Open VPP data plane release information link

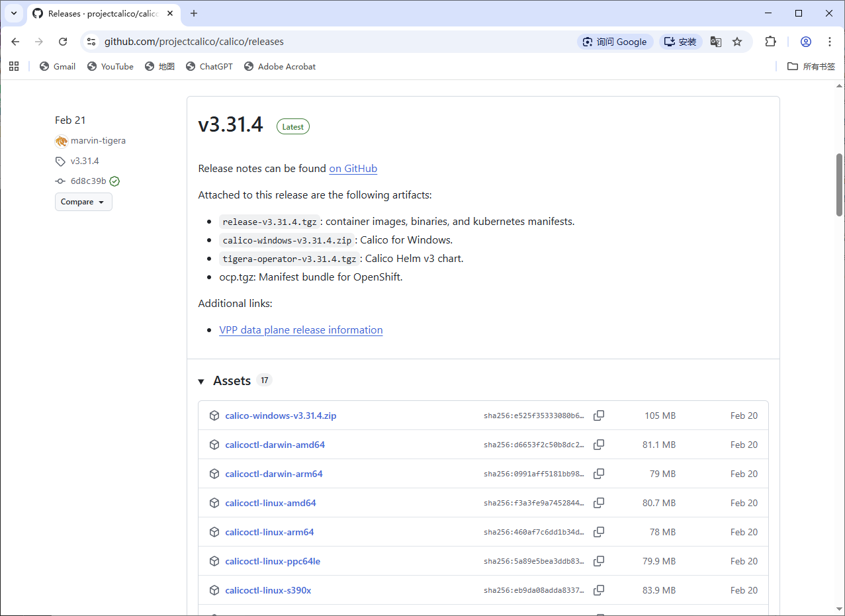coord(300,330)
